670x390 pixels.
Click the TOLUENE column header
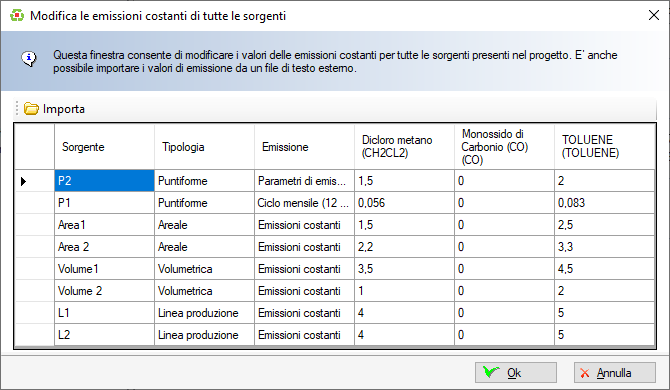[604, 147]
